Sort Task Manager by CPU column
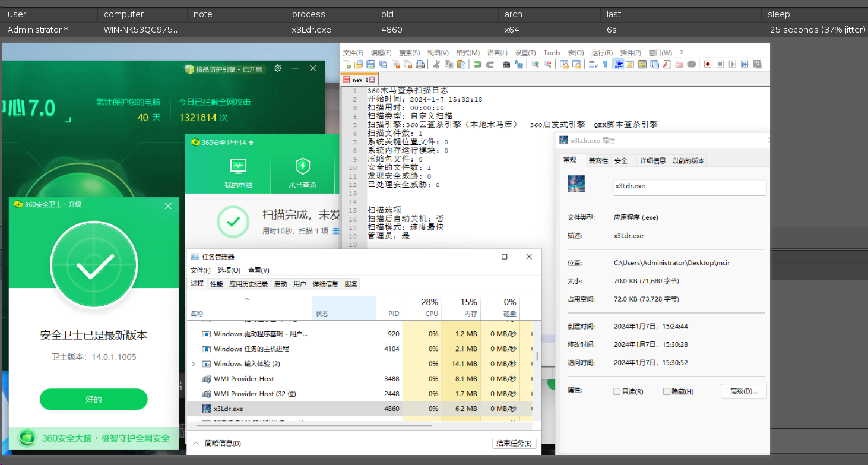The width and height of the screenshot is (868, 465). [x=423, y=307]
